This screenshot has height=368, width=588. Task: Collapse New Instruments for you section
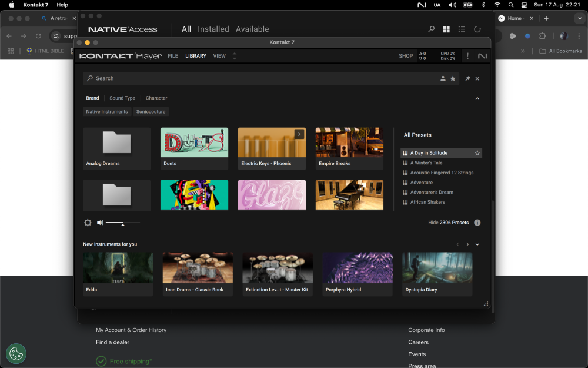tap(477, 244)
